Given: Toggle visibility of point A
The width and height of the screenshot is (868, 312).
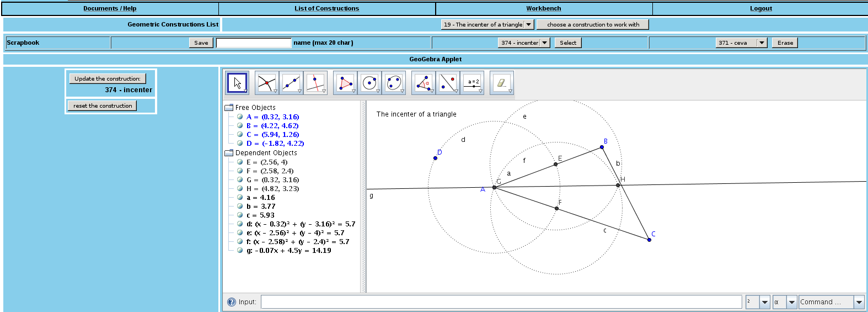Looking at the screenshot, I should 240,117.
